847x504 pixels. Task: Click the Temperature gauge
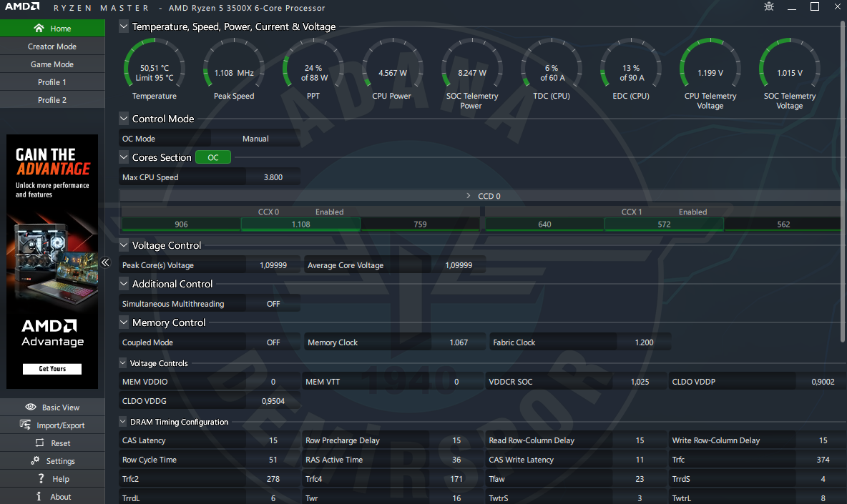(155, 69)
